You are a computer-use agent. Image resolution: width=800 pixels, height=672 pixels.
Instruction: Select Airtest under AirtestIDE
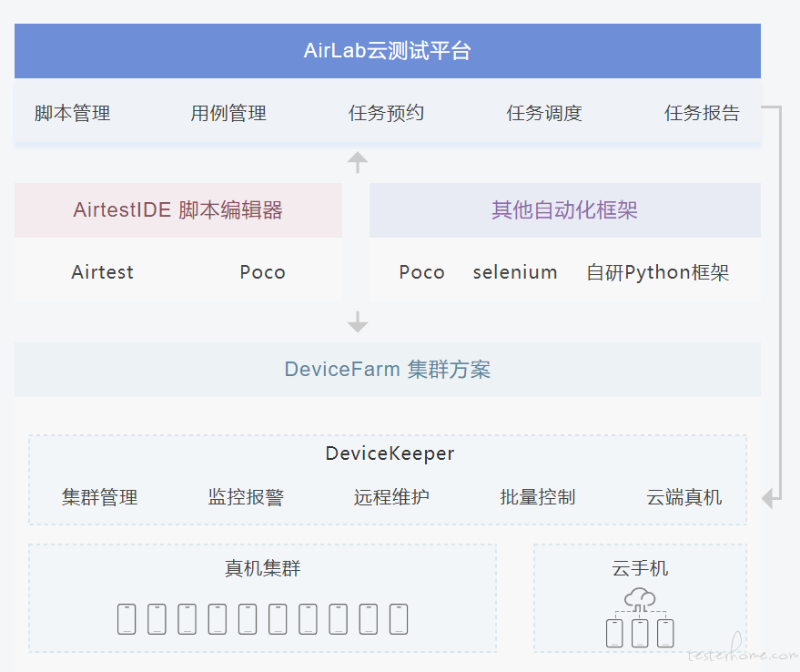click(x=103, y=272)
